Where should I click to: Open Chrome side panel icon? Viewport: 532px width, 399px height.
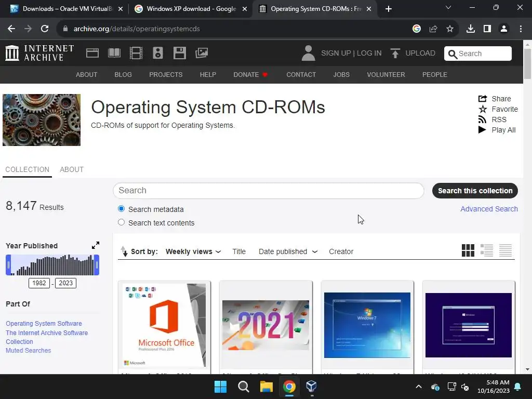[x=487, y=29]
